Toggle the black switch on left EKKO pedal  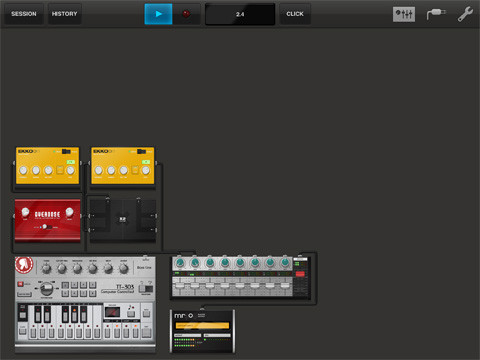(66, 152)
